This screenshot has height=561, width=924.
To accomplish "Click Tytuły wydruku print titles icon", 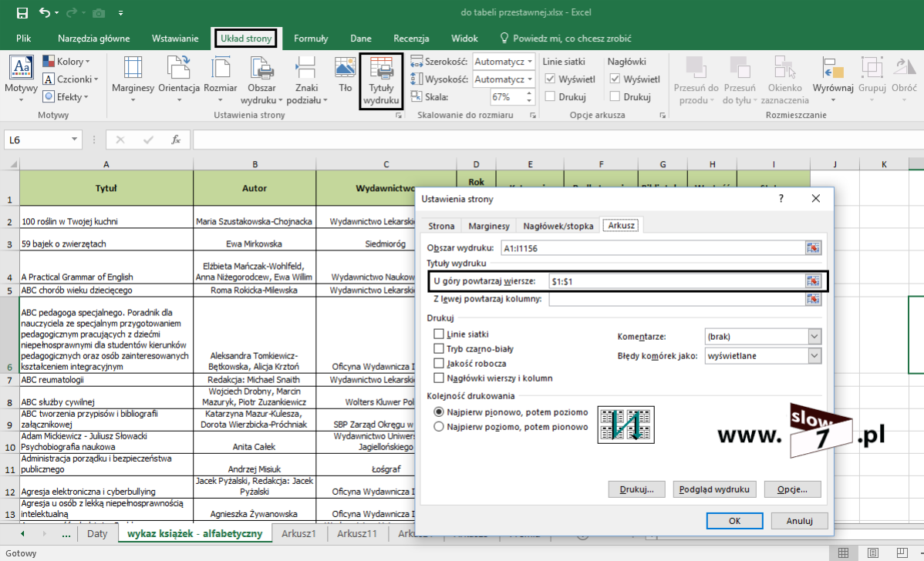I will (x=381, y=81).
